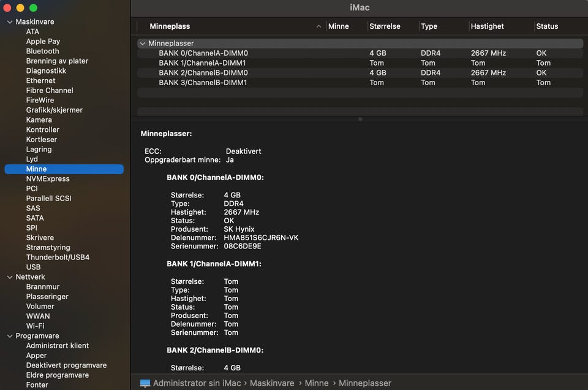Select row BANK 1/ChannelA-DIMM1
588x390 pixels.
[360, 63]
